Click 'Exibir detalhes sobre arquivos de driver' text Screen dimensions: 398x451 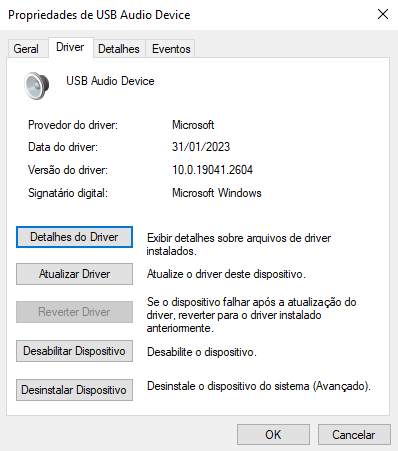click(239, 238)
